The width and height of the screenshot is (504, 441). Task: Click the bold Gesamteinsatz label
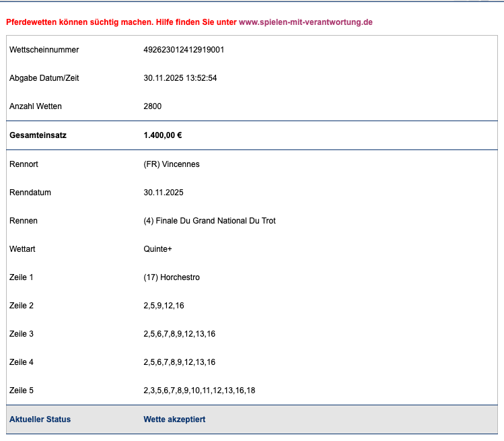click(38, 135)
